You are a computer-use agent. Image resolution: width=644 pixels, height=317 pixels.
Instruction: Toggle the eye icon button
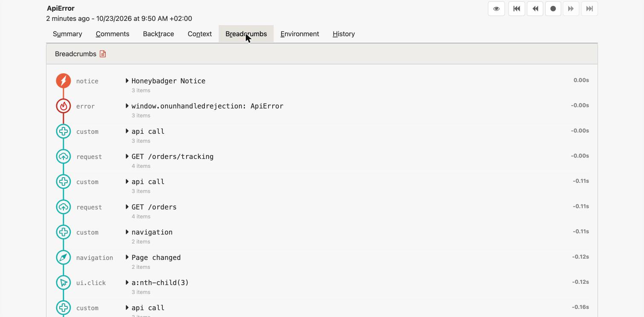click(496, 9)
